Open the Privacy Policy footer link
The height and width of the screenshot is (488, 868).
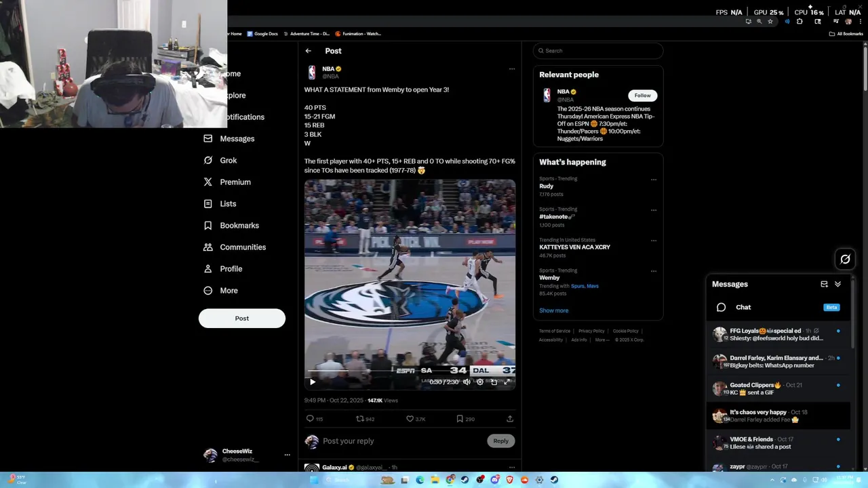(591, 331)
